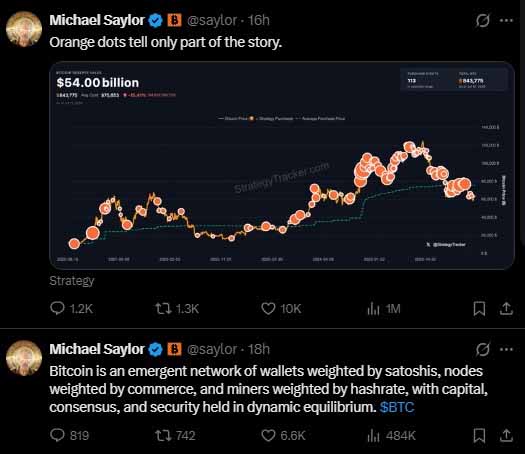525x454 pixels.
Task: Open @saylor handle on the 16h tweet
Action: (212, 20)
